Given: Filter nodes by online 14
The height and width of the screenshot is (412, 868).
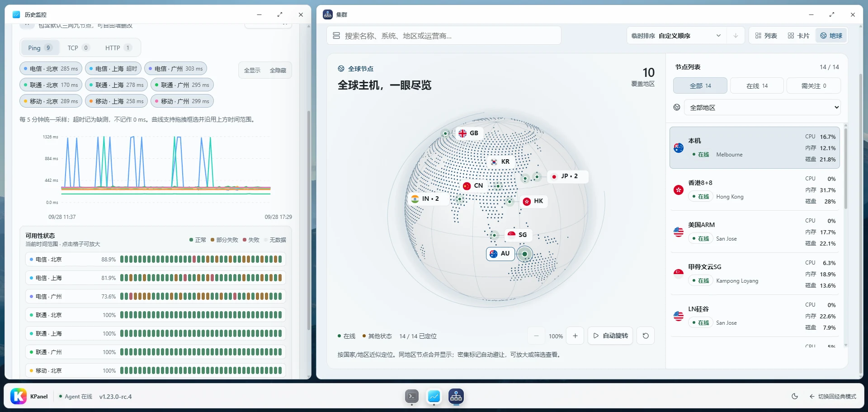Looking at the screenshot, I should [x=757, y=86].
